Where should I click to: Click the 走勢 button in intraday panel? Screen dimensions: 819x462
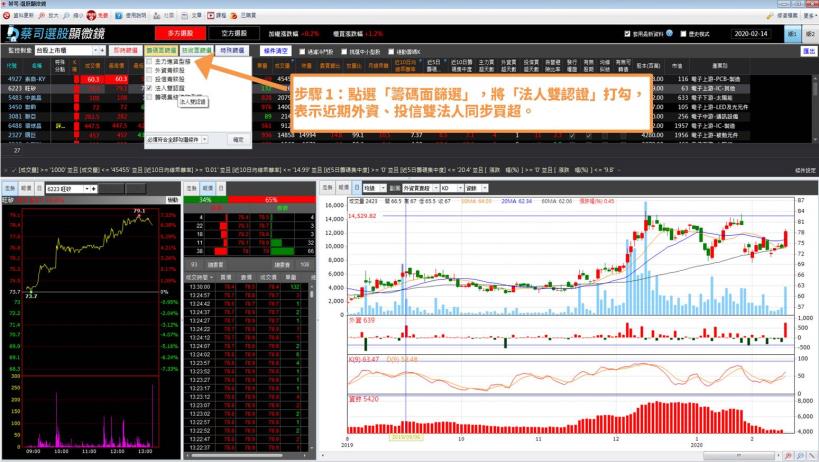pyautogui.click(x=9, y=188)
